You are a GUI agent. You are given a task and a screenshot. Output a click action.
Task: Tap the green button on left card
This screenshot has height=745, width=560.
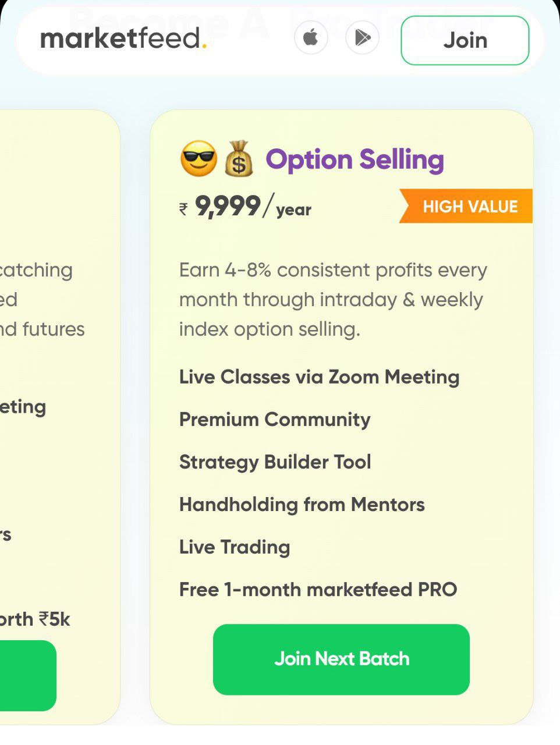27,675
